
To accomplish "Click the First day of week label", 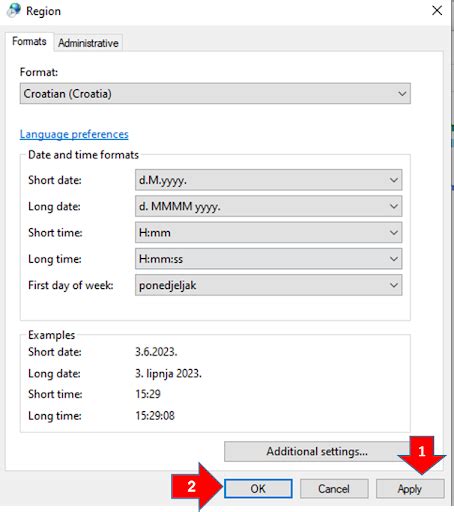I will pyautogui.click(x=71, y=285).
